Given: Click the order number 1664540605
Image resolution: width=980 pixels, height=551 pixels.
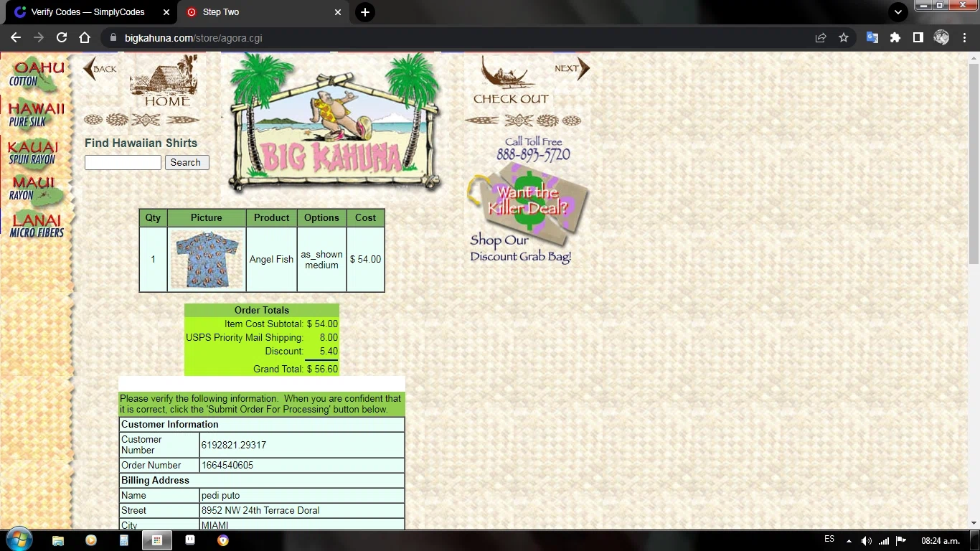Looking at the screenshot, I should click(x=227, y=466).
